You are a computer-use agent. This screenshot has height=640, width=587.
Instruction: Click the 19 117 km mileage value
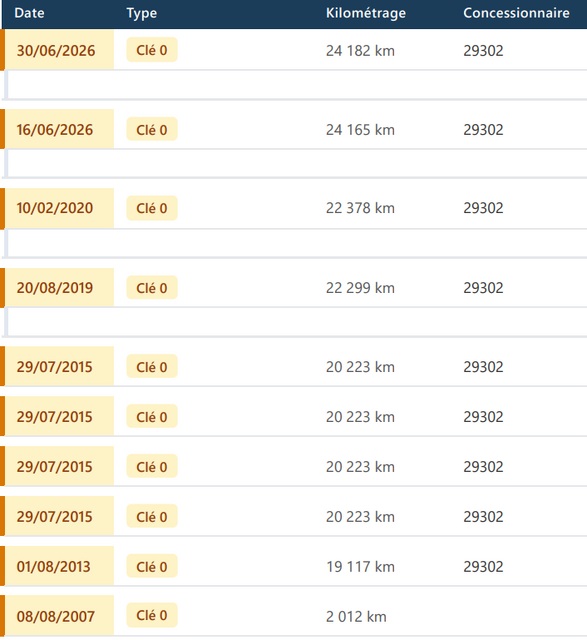(x=360, y=567)
